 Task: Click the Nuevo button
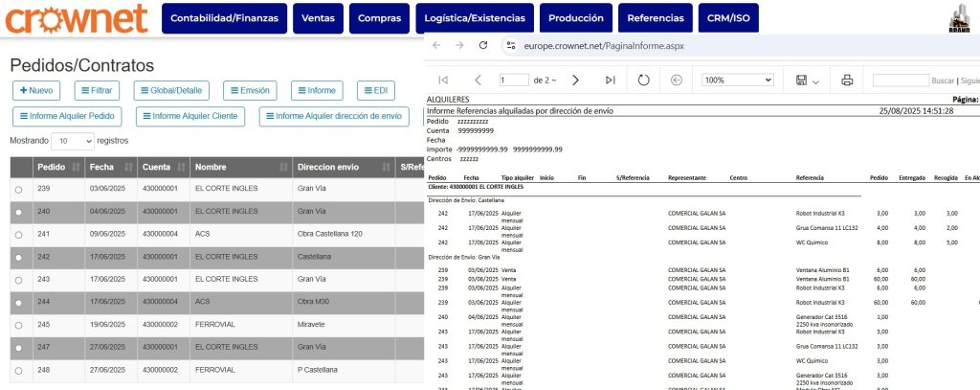coord(36,90)
